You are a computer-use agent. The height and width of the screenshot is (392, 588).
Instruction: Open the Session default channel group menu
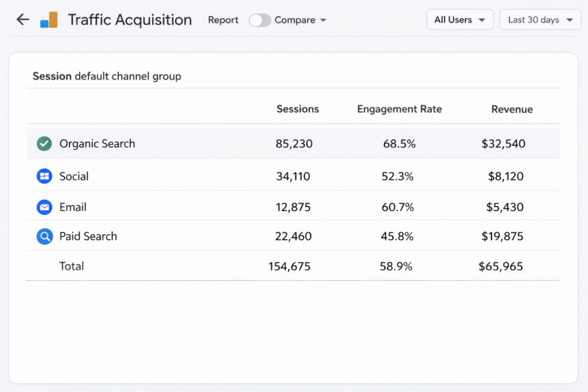[107, 76]
